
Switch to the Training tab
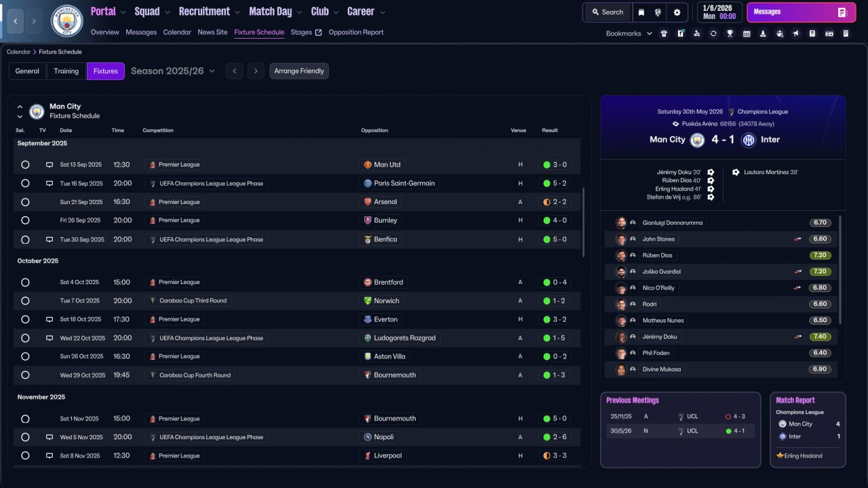(x=66, y=71)
